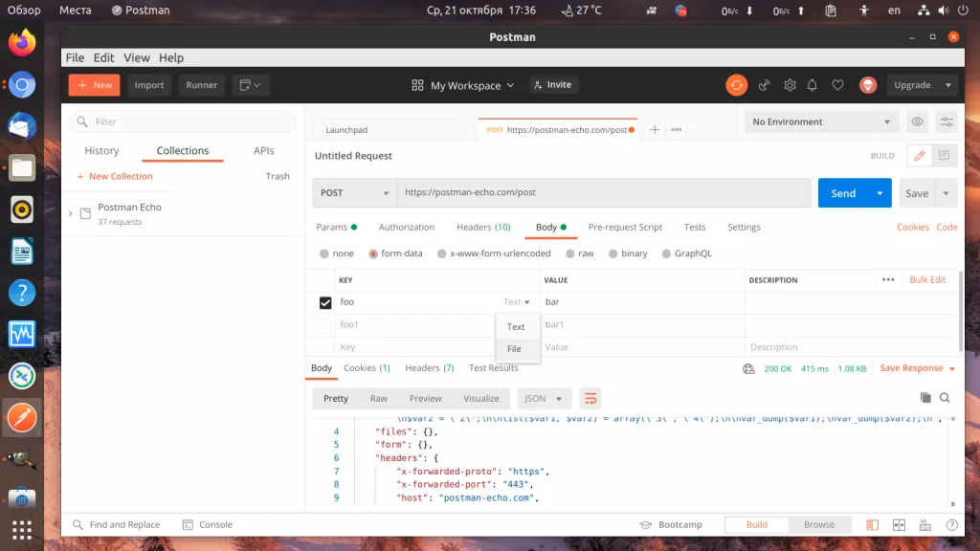Viewport: 980px width, 551px height.
Task: Uncheck the foo key row checkbox
Action: pyautogui.click(x=325, y=302)
